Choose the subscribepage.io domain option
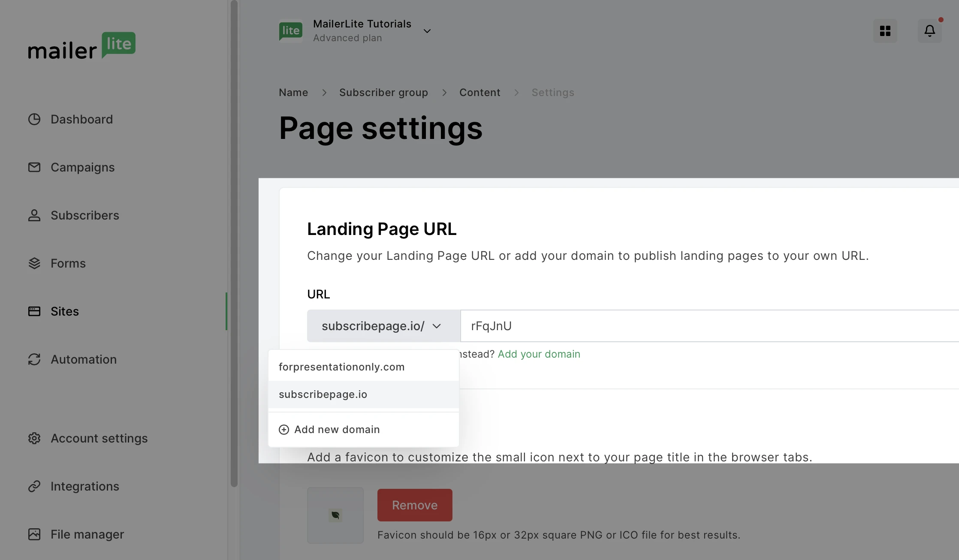This screenshot has width=959, height=560. (323, 394)
